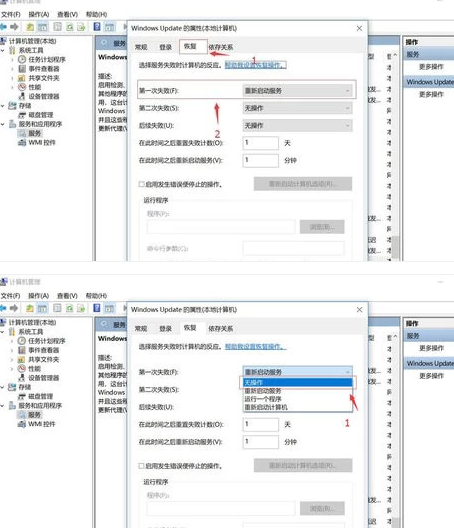Screen dimensions: 454x528
Task: Click the Forward arrow in the top screenshot toolbar
Action: coord(14,27)
